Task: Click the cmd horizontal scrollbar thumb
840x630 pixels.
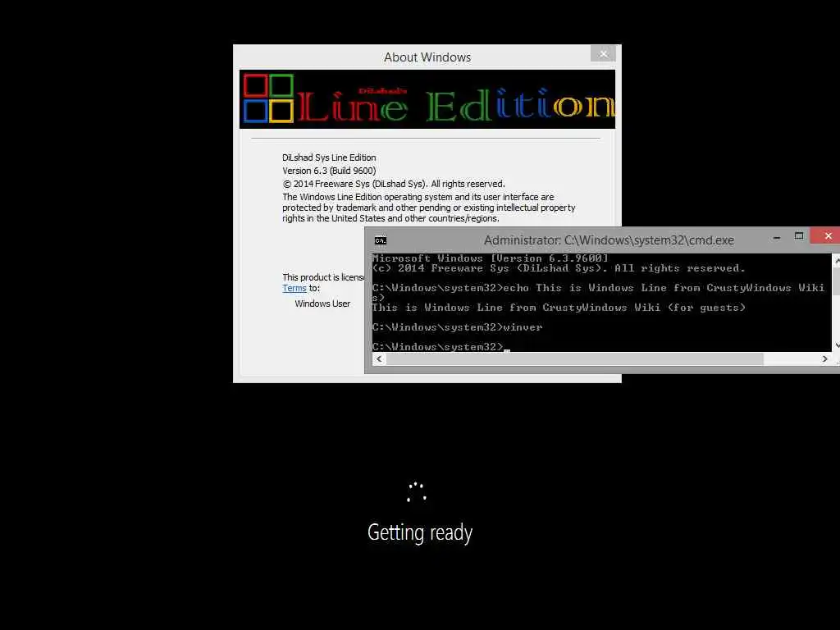Action: click(575, 359)
